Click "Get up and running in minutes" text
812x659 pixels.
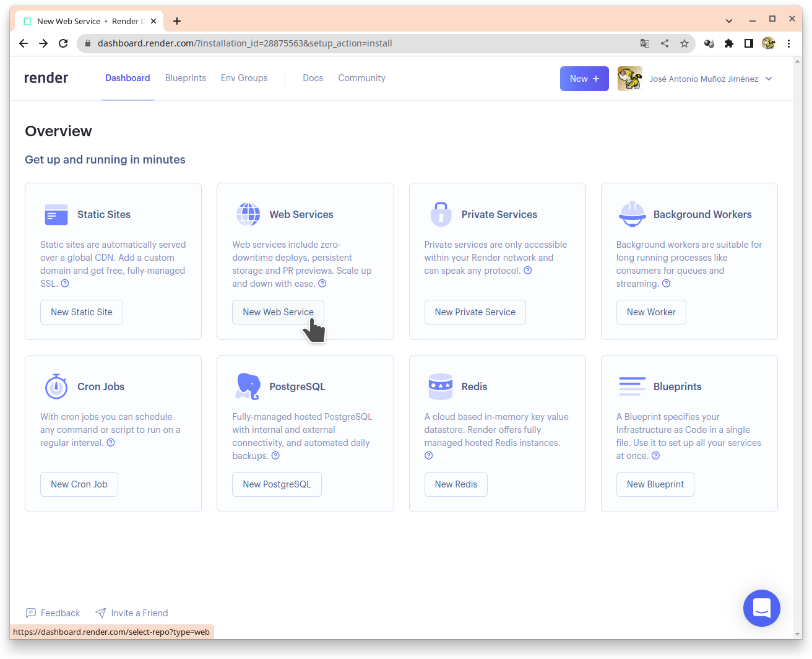[105, 159]
